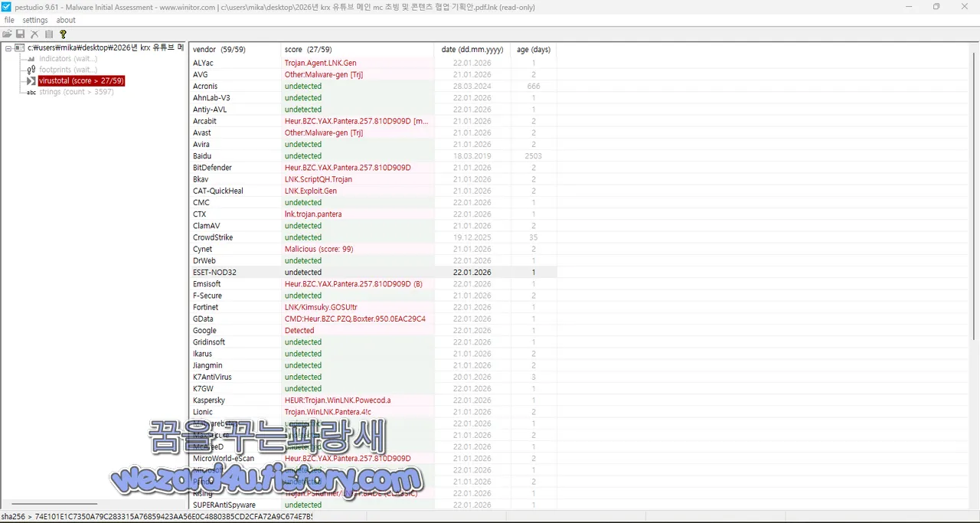This screenshot has width=980, height=523.
Task: Click the close-file X toolbar icon
Action: tap(34, 34)
